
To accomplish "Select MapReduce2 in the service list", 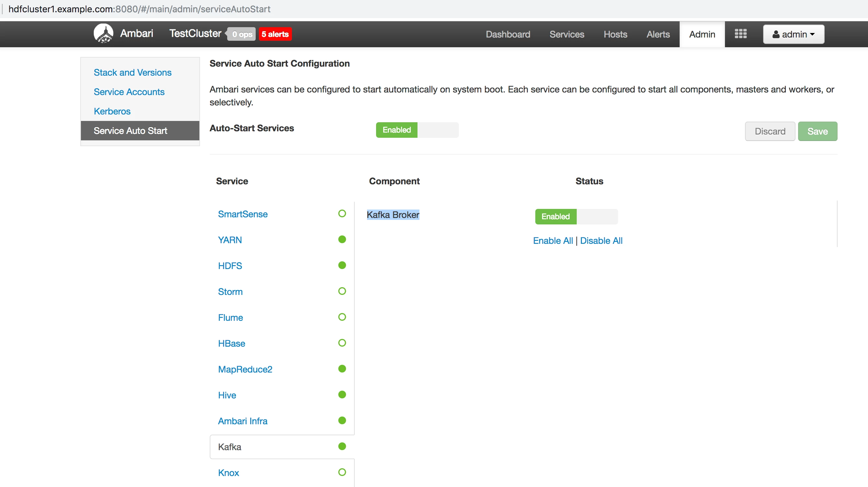I will coord(245,370).
